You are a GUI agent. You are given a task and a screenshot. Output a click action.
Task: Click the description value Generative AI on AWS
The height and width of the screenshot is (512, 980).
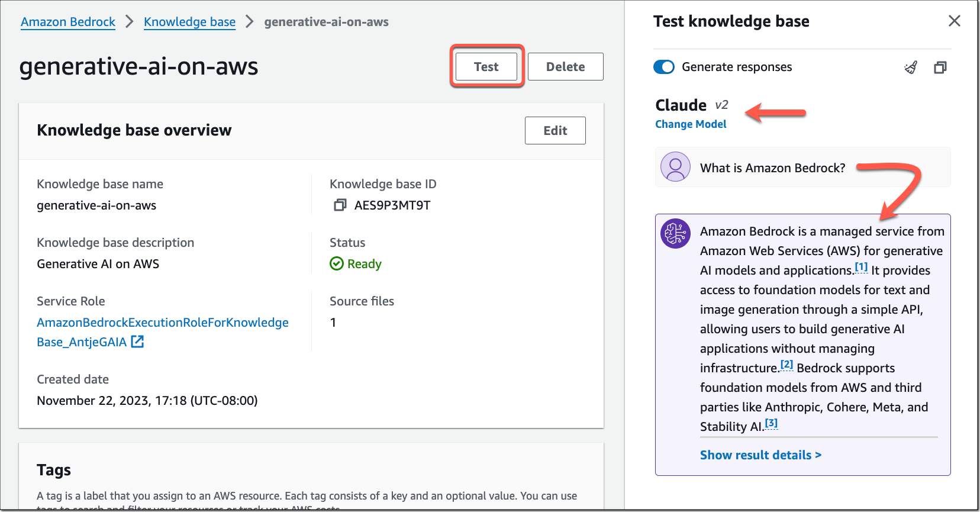tap(98, 264)
